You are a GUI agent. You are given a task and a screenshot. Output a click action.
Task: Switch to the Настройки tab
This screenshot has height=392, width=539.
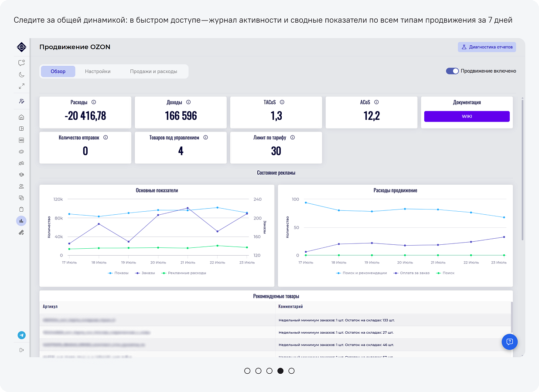coord(98,71)
